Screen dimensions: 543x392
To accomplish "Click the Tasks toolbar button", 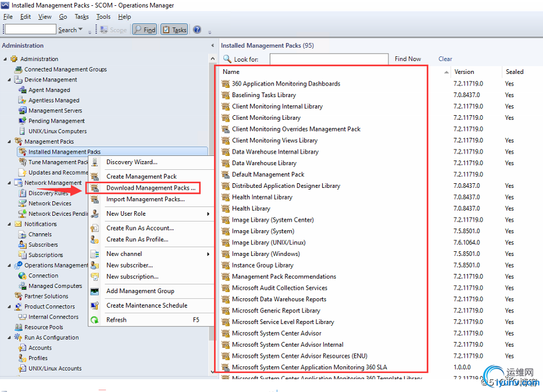I will tap(174, 30).
